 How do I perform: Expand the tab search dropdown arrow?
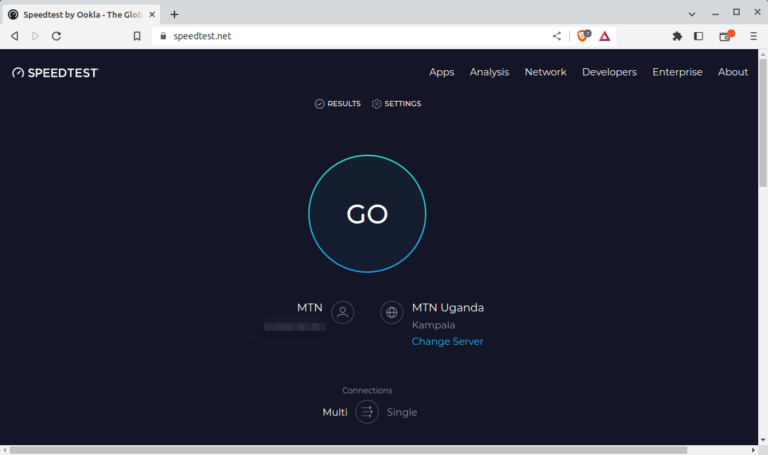692,13
